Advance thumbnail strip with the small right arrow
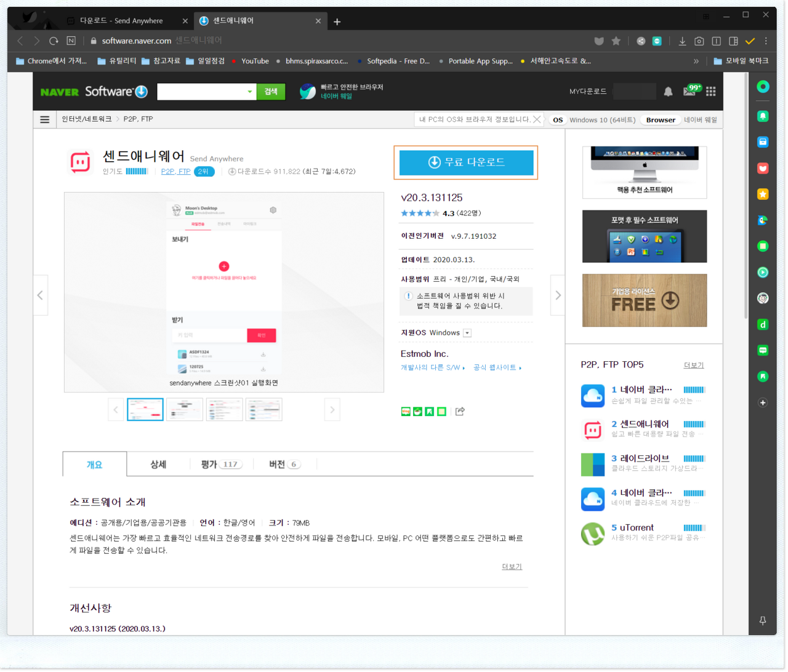 coord(332,410)
